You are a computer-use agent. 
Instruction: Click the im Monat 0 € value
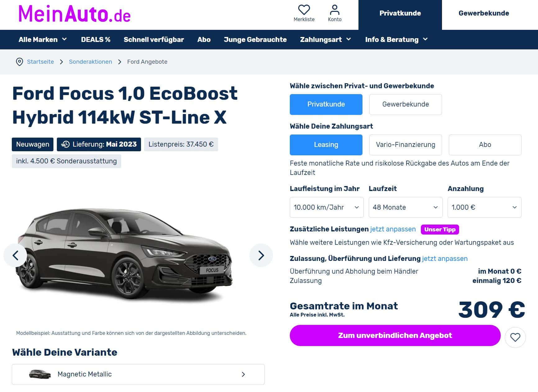pyautogui.click(x=499, y=271)
